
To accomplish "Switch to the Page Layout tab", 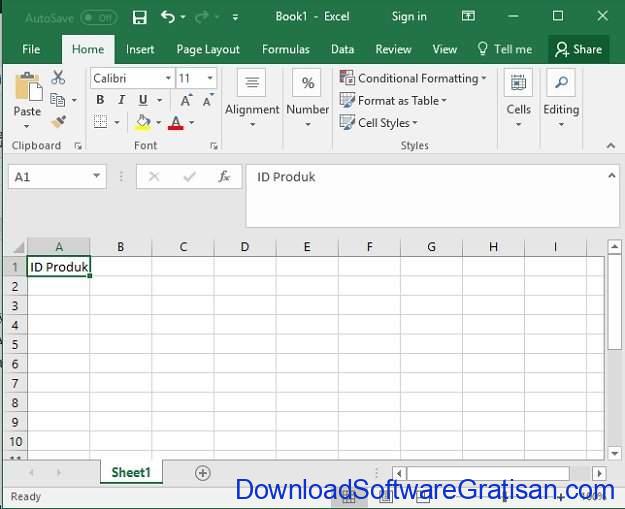I will pyautogui.click(x=208, y=49).
